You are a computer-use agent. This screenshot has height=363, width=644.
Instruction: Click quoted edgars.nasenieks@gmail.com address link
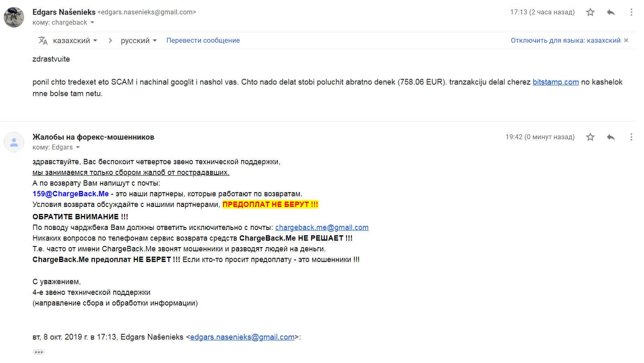[242, 337]
